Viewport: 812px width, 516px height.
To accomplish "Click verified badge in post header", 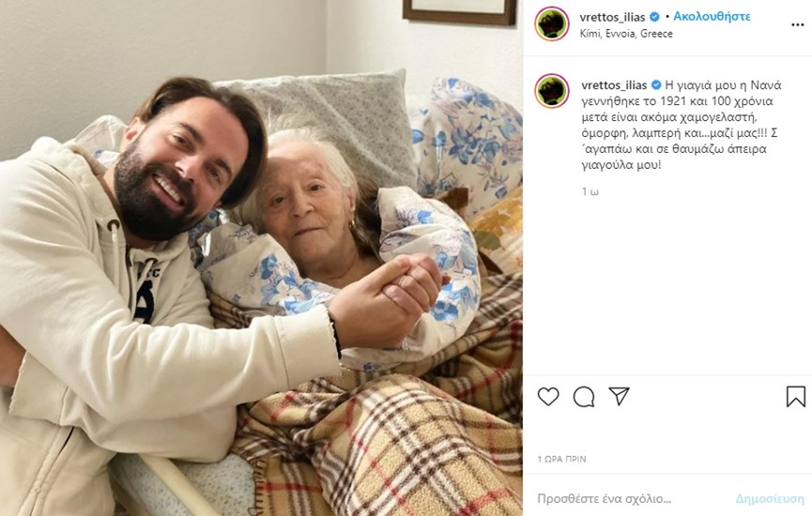I will tap(654, 17).
